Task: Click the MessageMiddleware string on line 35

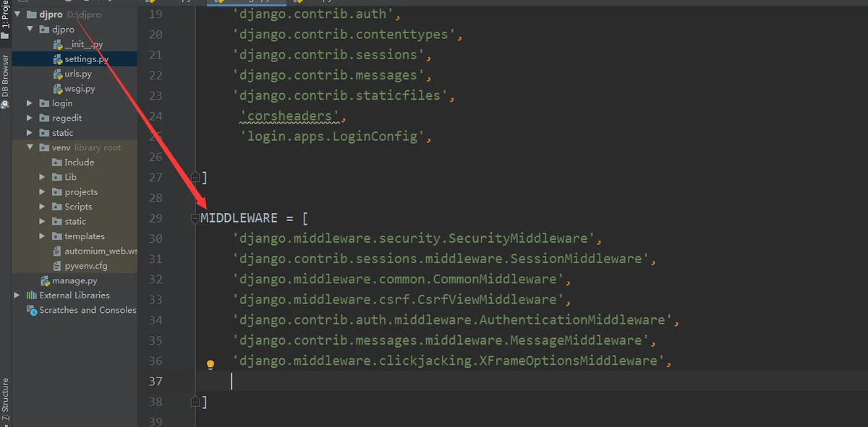Action: pos(441,340)
